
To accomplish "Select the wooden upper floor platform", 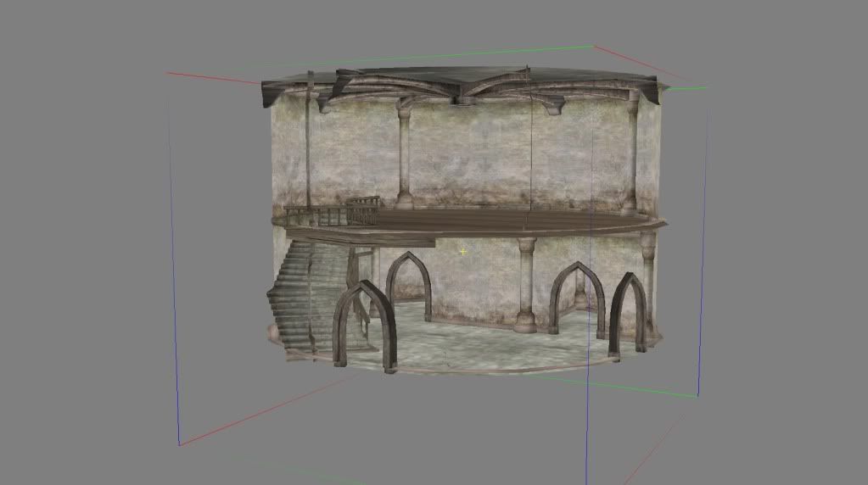I will (x=475, y=222).
